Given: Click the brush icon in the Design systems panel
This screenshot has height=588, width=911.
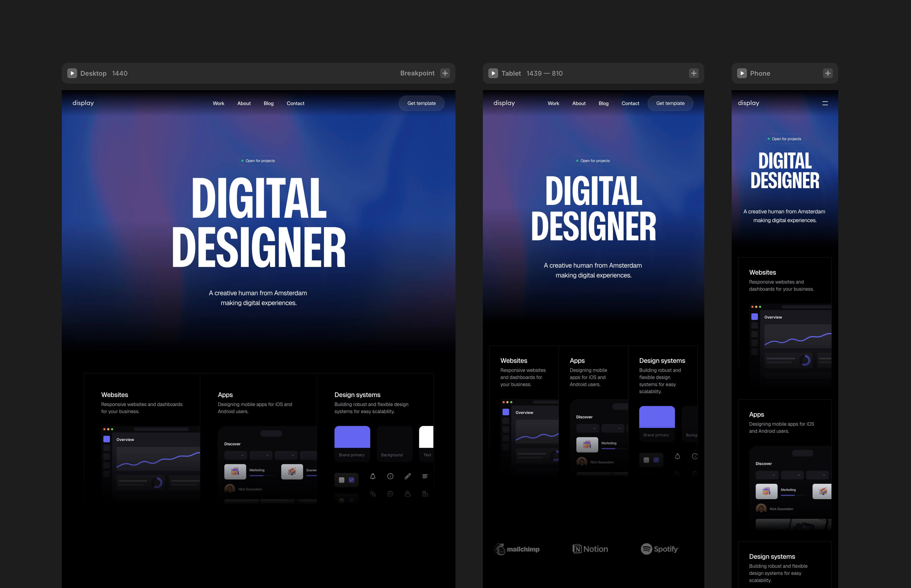Looking at the screenshot, I should pyautogui.click(x=408, y=476).
